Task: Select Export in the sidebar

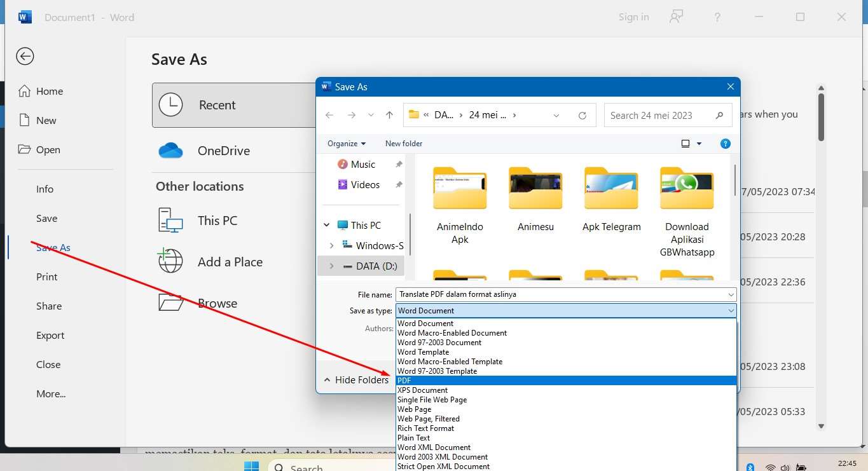Action: [50, 335]
